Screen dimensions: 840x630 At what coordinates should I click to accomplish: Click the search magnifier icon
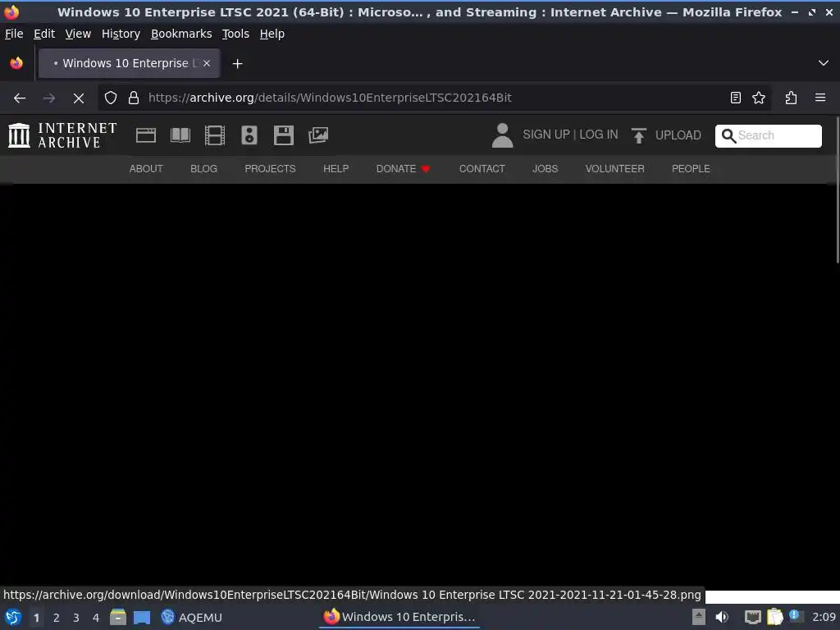click(x=728, y=136)
